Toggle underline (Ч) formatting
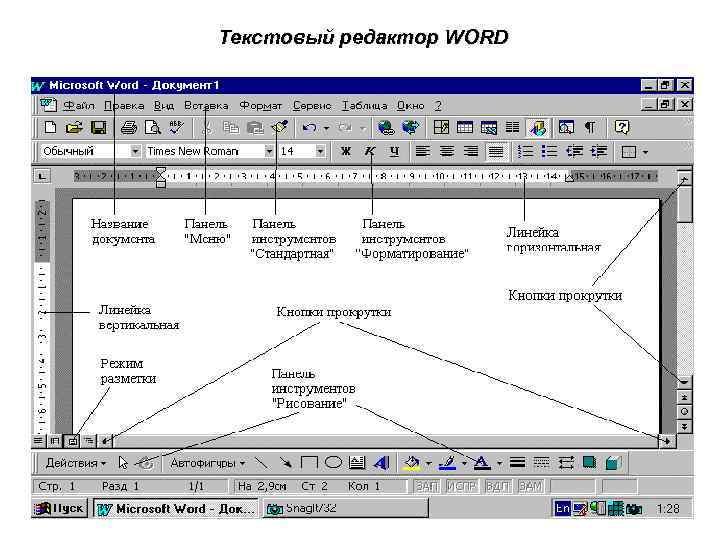Viewport: 720px width, 540px height. 394,151
